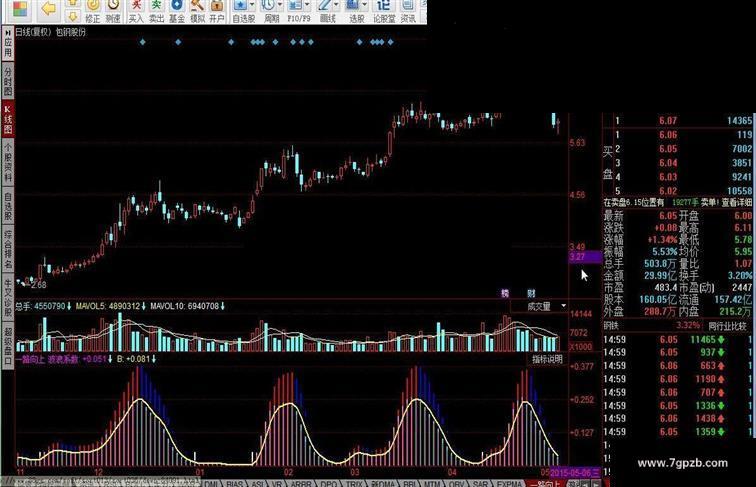
Task: Open the 同行业比较 industry comparison link
Action: [x=729, y=325]
